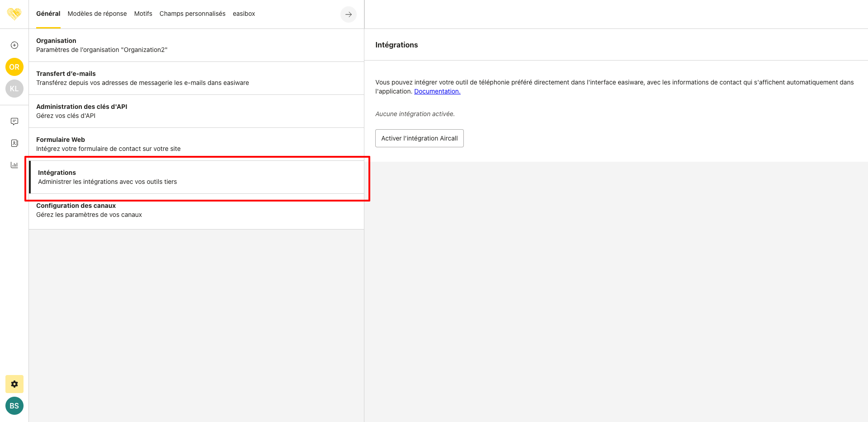Follow the Documentation link
868x422 pixels.
click(x=437, y=91)
